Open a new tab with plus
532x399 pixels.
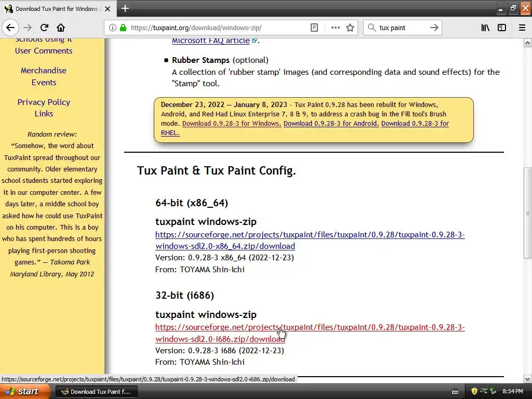[x=125, y=8]
